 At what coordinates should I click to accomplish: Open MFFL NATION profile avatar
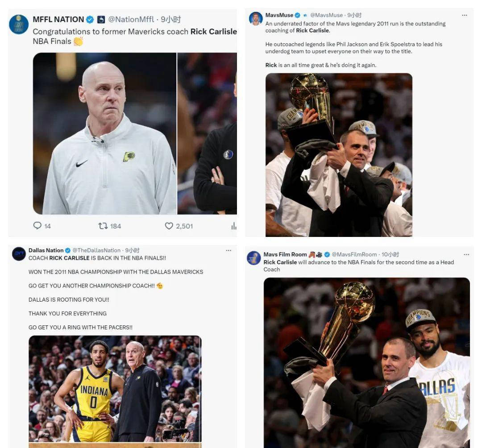click(19, 25)
